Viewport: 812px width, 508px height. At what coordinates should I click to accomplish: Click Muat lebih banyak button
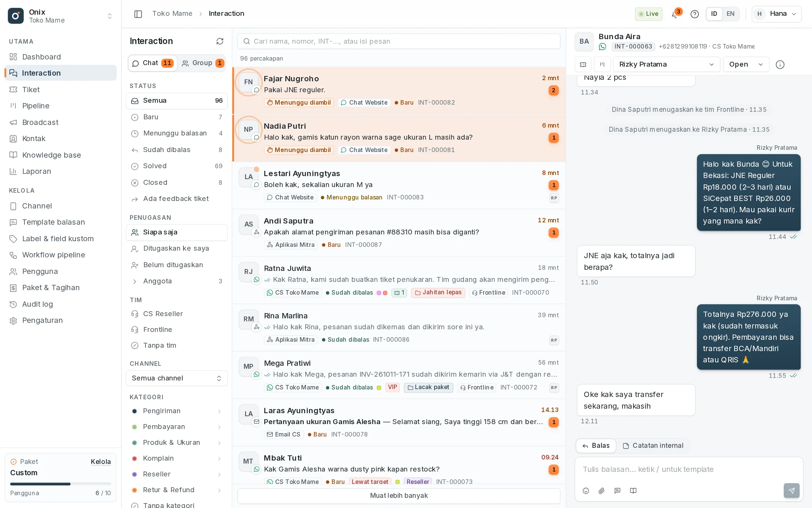click(399, 496)
